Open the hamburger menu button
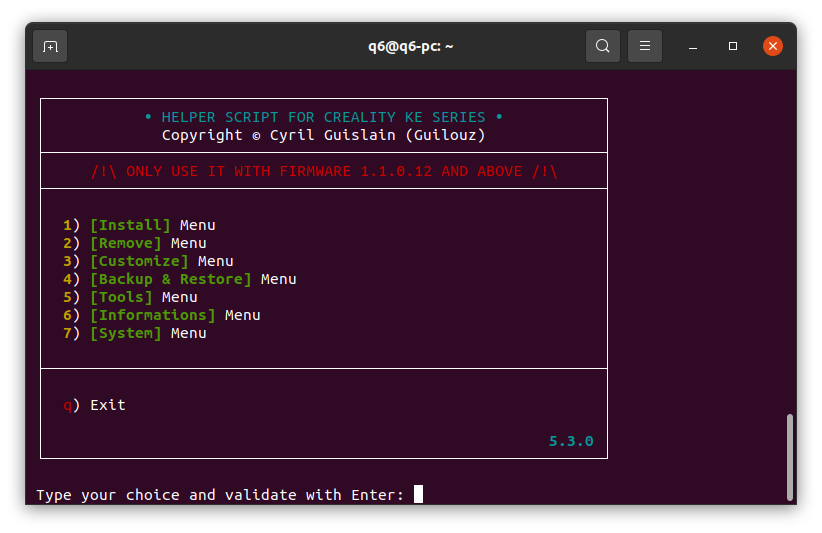The image size is (822, 533). pyautogui.click(x=645, y=46)
